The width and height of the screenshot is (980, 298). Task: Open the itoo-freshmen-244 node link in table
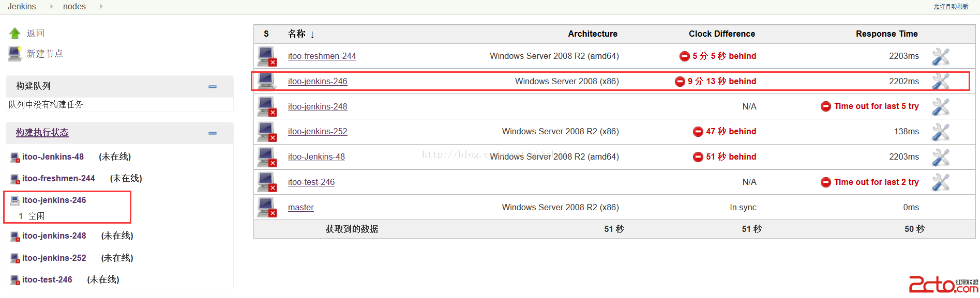tap(322, 56)
